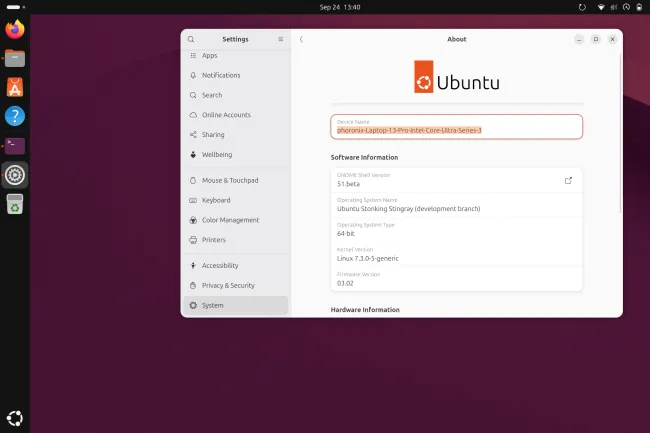This screenshot has height=433, width=650.
Task: Click the About window vertical scrollbar
Action: (x=620, y=133)
